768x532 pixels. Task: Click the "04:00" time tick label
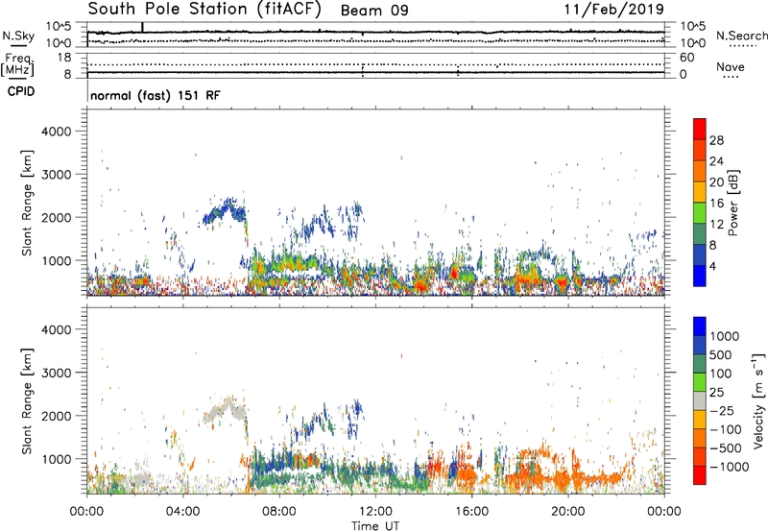point(182,512)
